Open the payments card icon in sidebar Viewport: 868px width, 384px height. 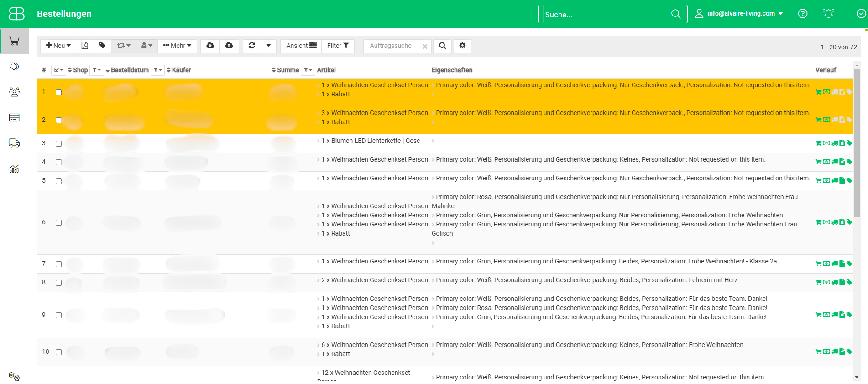(x=14, y=118)
